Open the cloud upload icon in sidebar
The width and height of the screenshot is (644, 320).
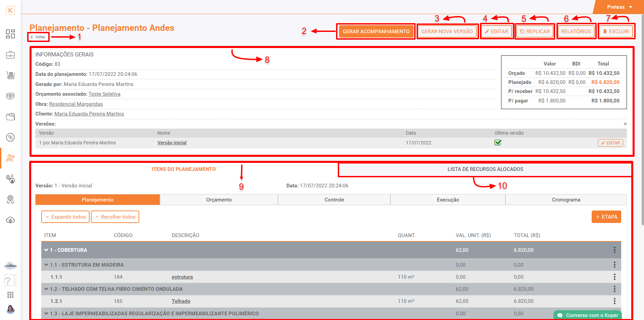tap(10, 220)
